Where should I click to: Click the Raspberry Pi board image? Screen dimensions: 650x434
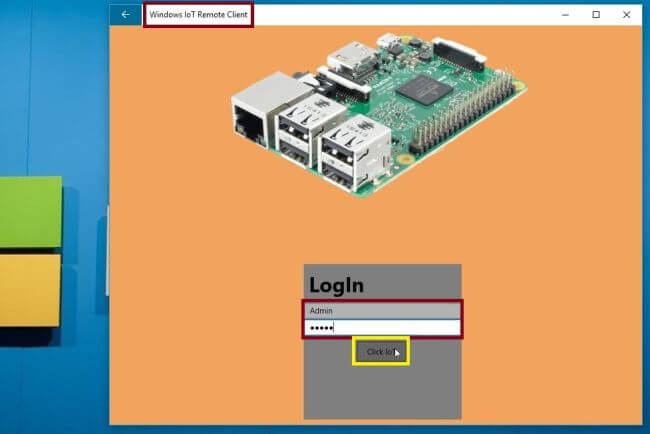click(x=379, y=115)
